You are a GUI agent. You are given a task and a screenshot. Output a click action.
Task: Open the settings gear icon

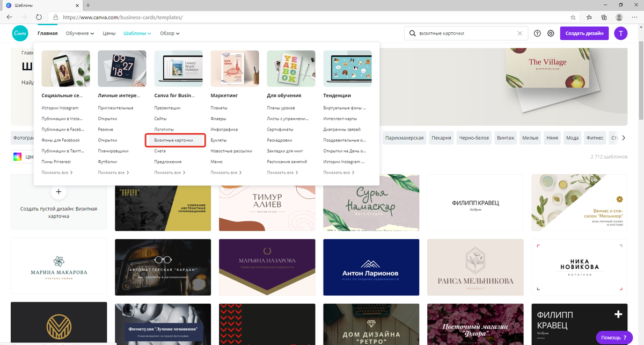point(551,33)
